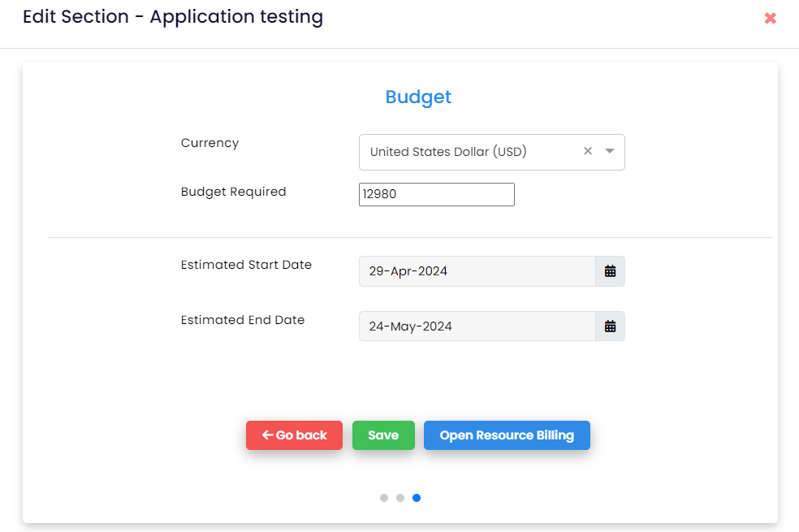Jump to the first step dot
799x532 pixels.
coord(384,498)
